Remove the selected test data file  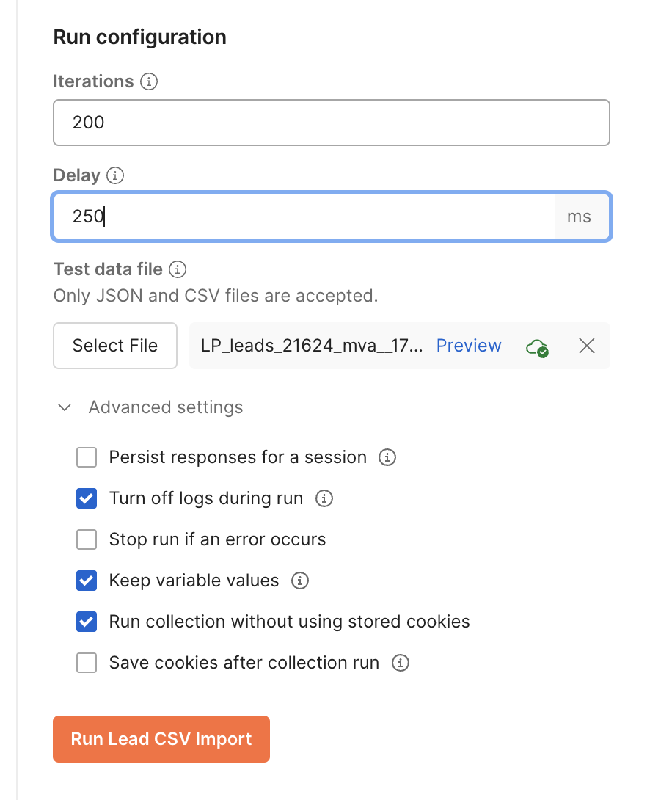pos(586,346)
